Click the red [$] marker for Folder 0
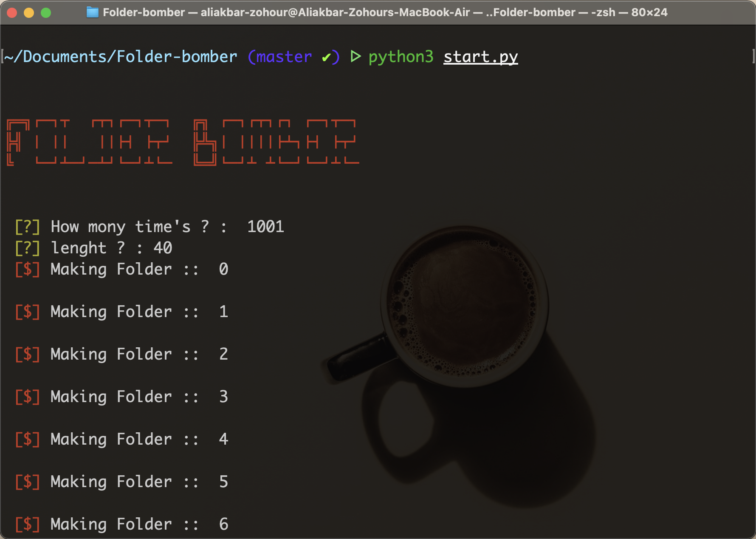 coord(27,269)
